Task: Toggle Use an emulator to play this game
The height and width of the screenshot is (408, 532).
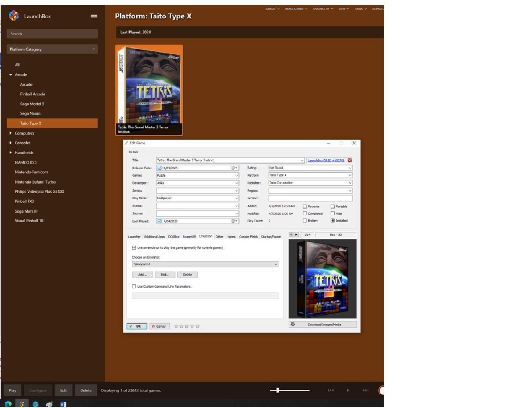Action: [134, 247]
